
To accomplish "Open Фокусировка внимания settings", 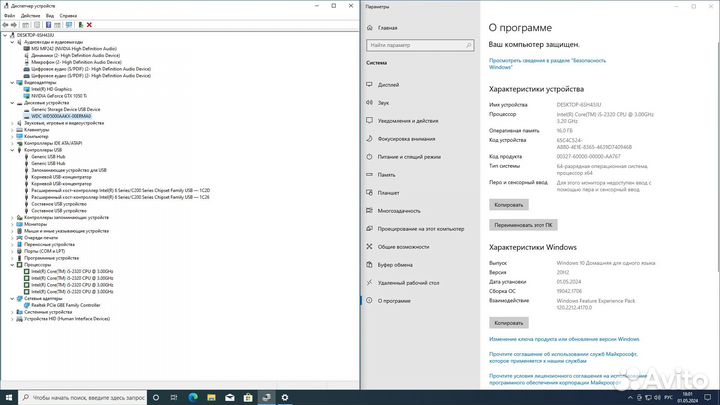I will [x=406, y=139].
